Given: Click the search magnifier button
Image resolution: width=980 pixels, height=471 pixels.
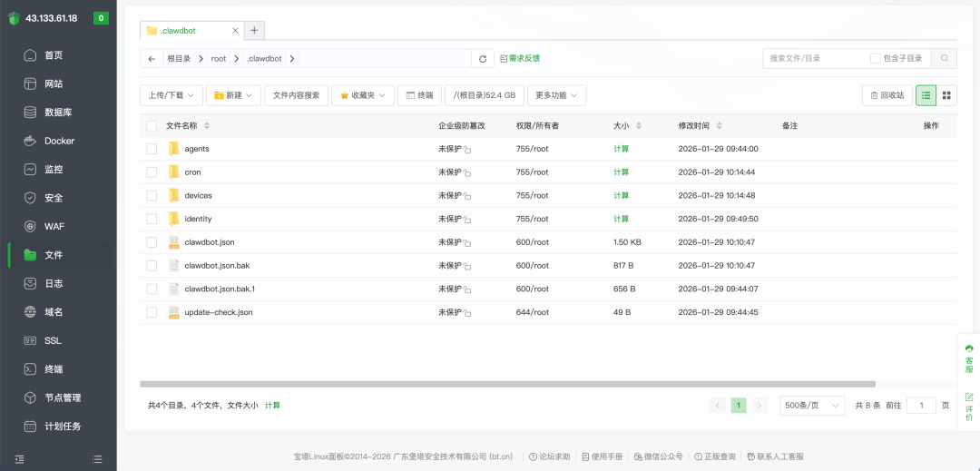Looking at the screenshot, I should click(x=944, y=58).
